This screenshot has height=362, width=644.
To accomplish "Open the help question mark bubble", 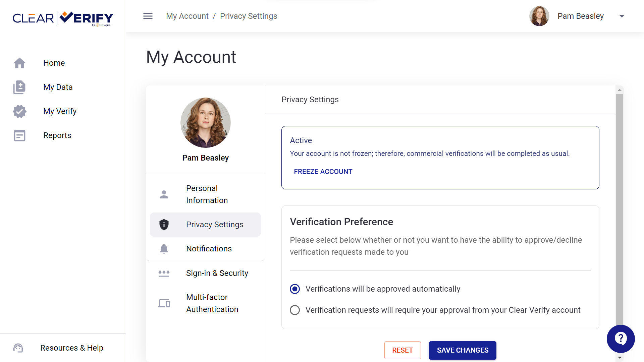I will pyautogui.click(x=621, y=339).
